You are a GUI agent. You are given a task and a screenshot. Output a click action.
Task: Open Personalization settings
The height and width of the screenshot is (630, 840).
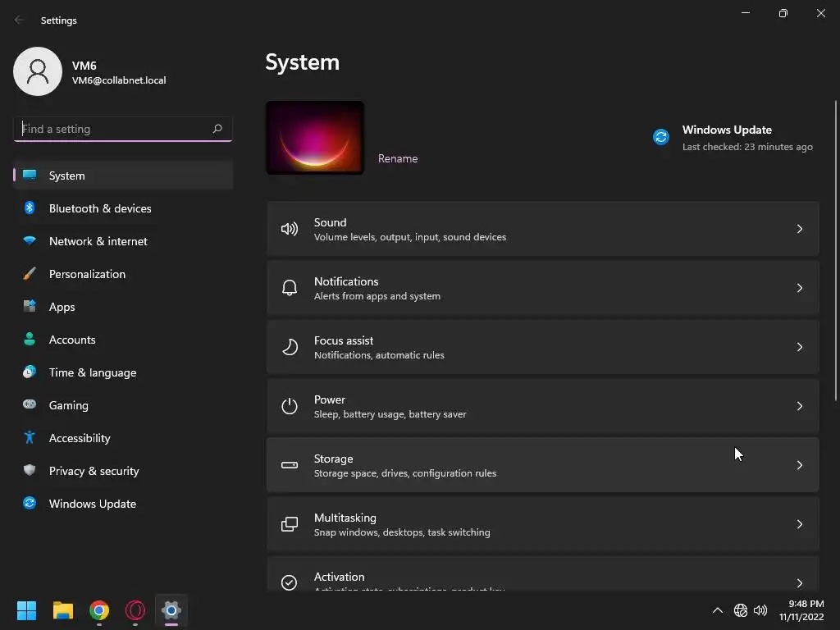pyautogui.click(x=123, y=274)
